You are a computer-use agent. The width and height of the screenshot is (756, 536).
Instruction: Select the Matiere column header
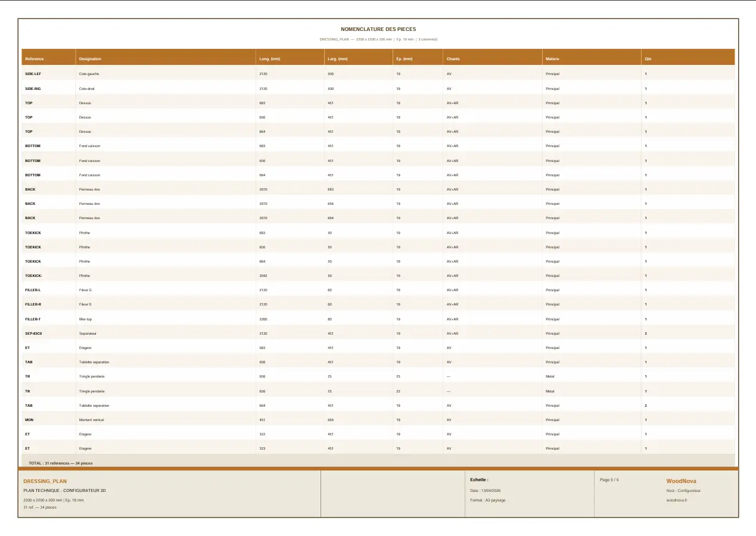(552, 58)
